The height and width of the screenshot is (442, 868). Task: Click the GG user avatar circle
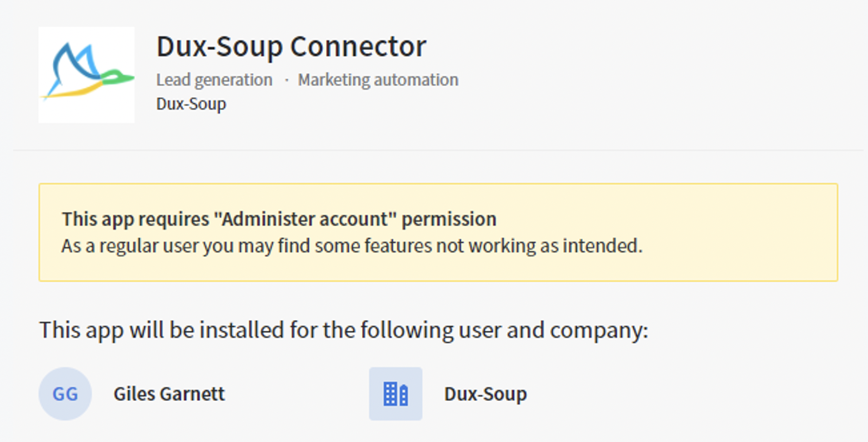coord(65,394)
